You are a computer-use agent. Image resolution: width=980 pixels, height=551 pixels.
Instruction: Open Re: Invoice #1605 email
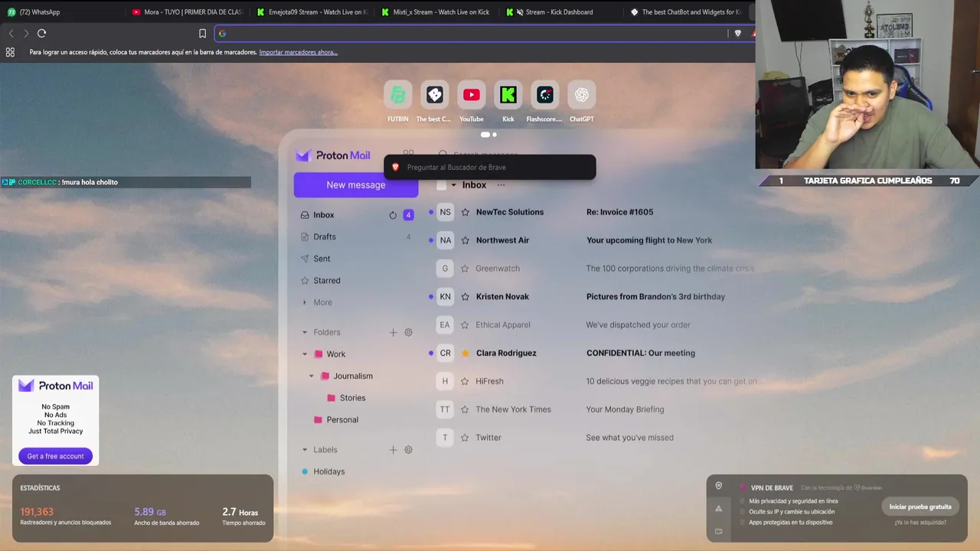point(619,212)
